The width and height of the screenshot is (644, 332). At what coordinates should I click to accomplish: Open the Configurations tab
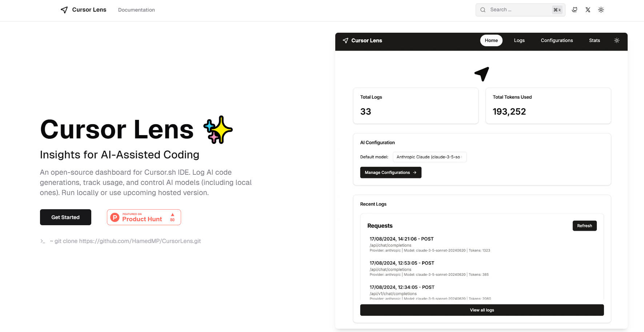(557, 40)
